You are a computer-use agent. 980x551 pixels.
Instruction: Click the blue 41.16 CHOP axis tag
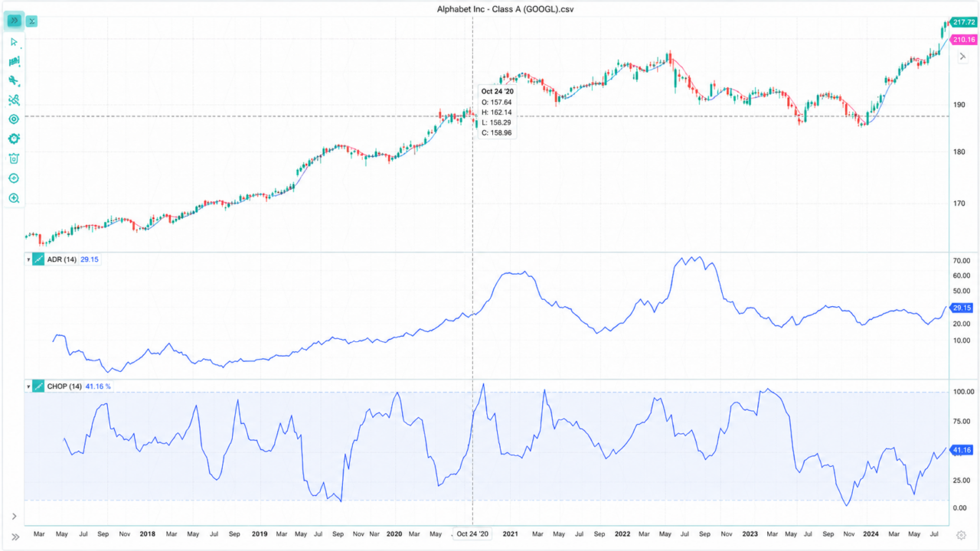(x=961, y=451)
